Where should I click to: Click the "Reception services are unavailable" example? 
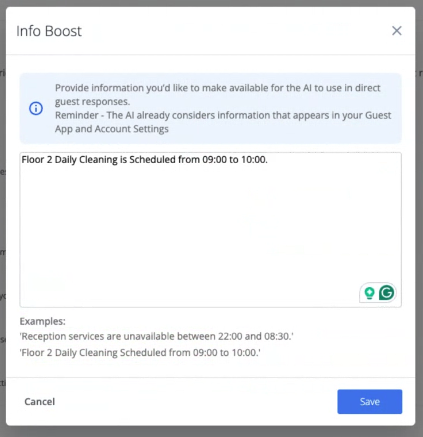point(157,336)
